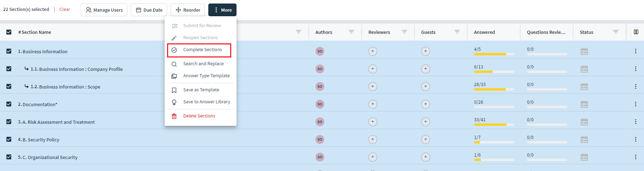Screen dimensions: 644x171
Task: Open due date calendar for Security Policy
Action: pos(584,139)
